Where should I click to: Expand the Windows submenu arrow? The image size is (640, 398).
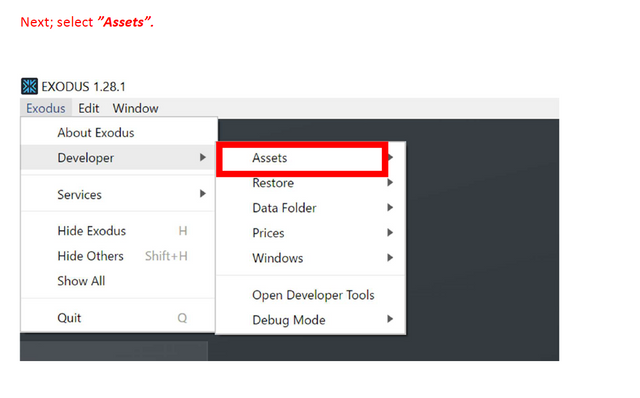pyautogui.click(x=390, y=258)
